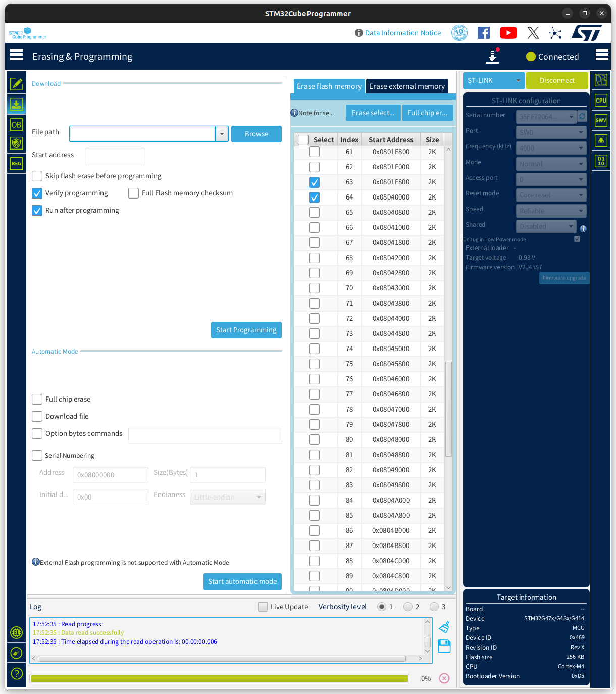Enable Serial Numbering checkbox
This screenshot has width=616, height=694.
[37, 455]
